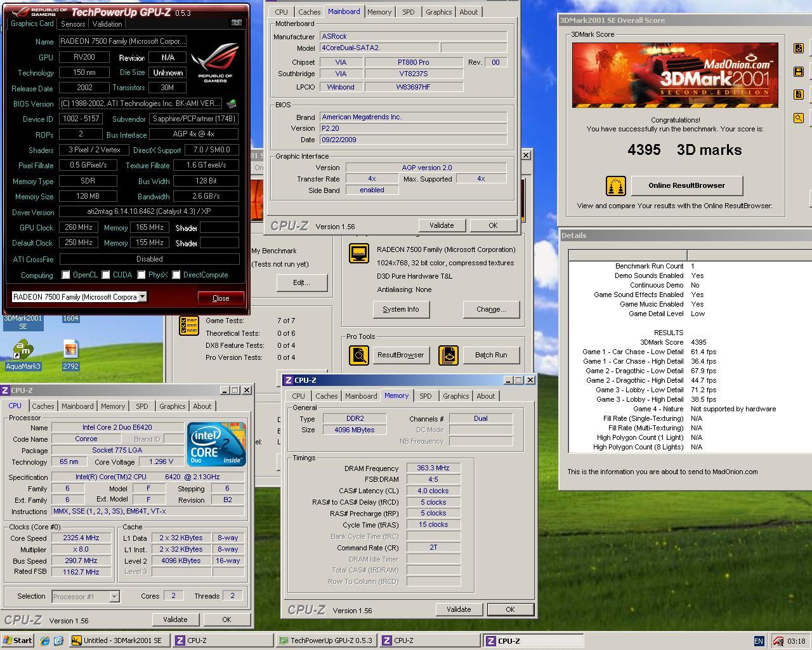Screen dimensions: 812x650
Task: Click ResultBrowser button in Pro Tools
Action: 400,355
